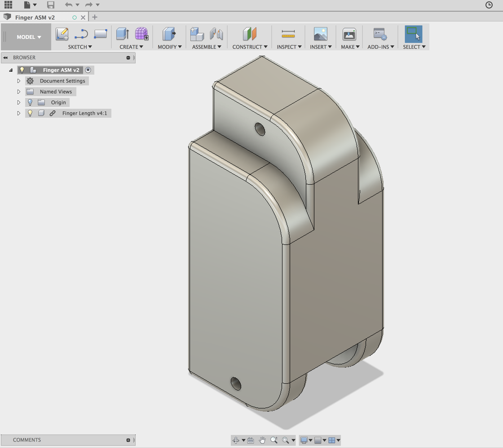Image resolution: width=503 pixels, height=448 pixels.
Task: Open the CREATE menu
Action: click(x=131, y=47)
